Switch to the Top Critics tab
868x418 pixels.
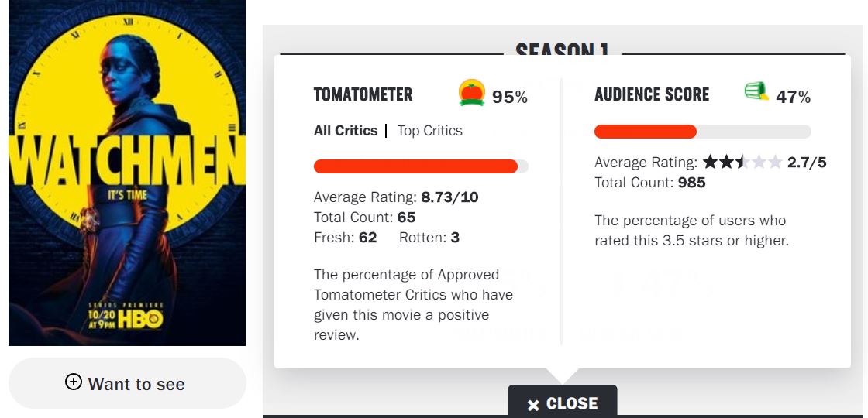(x=429, y=131)
